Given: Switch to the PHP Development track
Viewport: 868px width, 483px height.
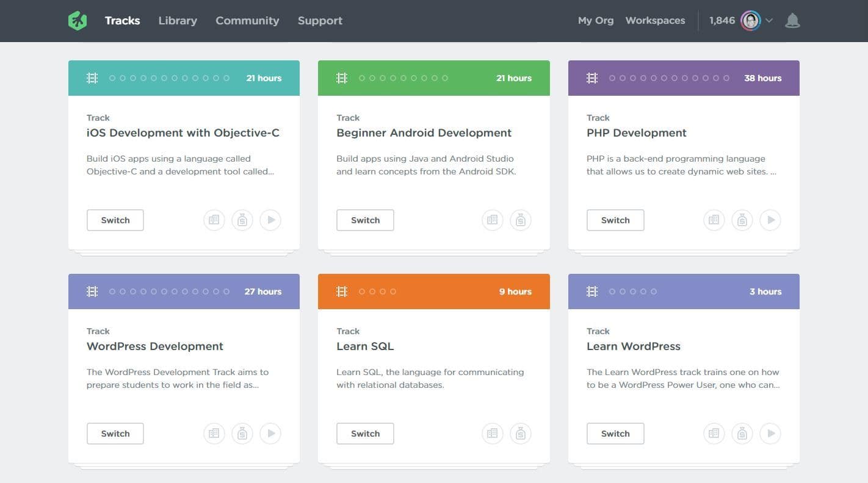Looking at the screenshot, I should tap(615, 220).
